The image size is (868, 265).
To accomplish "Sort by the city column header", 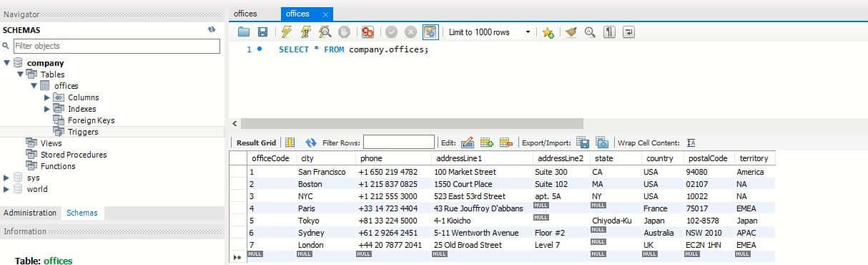I will 325,158.
